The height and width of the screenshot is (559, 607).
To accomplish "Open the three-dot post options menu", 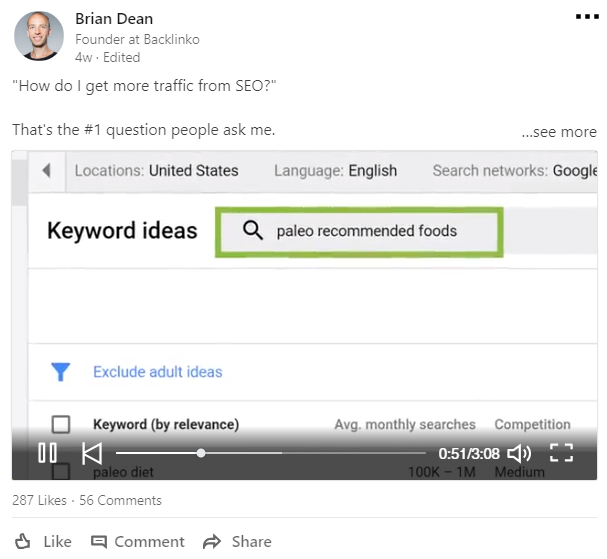I will point(587,16).
